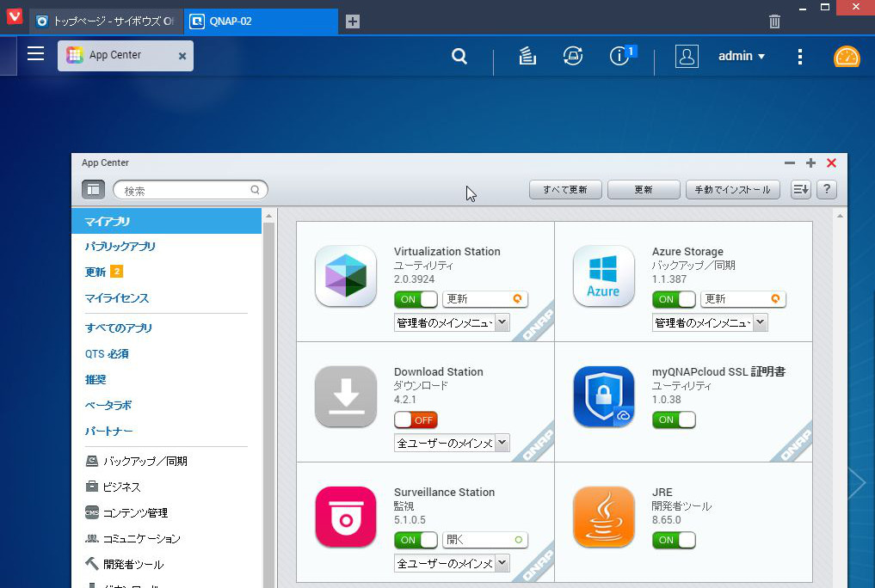Open バックアップ/同期 category
Screen dimensions: 875x588
136,461
